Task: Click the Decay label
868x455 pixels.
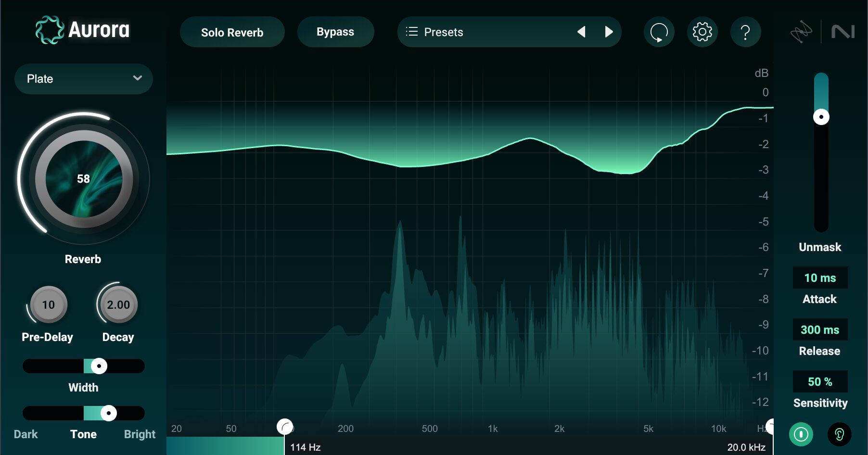Action: tap(118, 337)
